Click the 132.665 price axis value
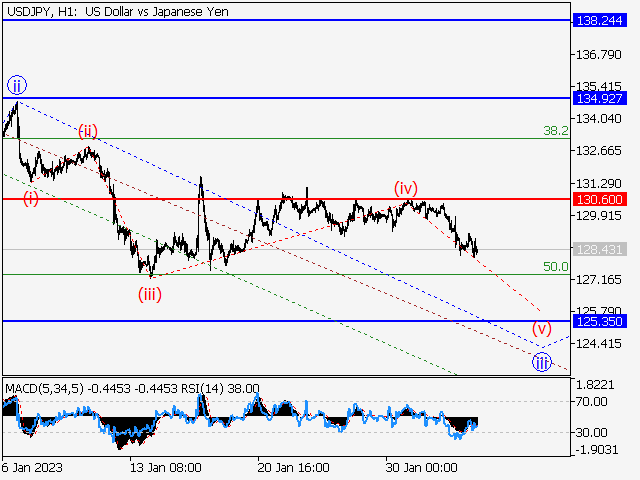 pos(598,151)
